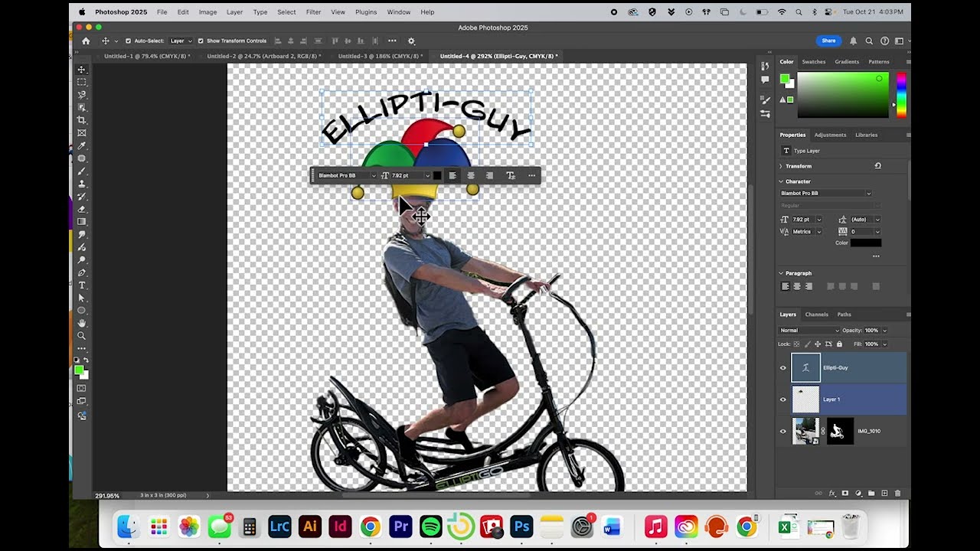Select the Lasso tool
The height and width of the screenshot is (551, 980).
81,95
